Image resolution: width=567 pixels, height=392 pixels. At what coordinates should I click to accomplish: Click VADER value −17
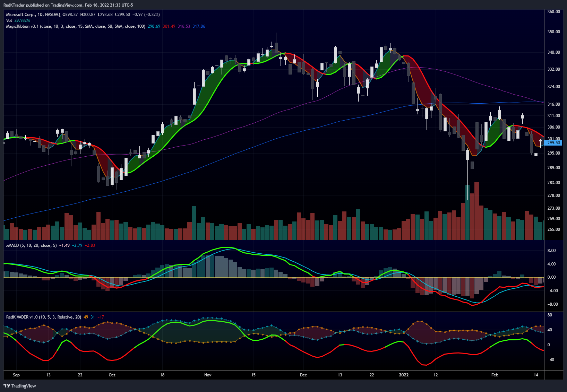[x=101, y=317]
